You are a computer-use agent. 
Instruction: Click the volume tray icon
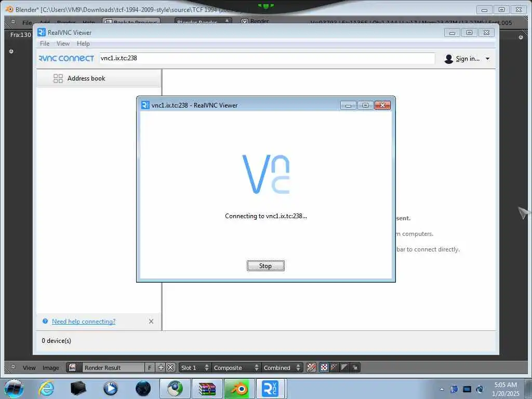[x=480, y=389]
